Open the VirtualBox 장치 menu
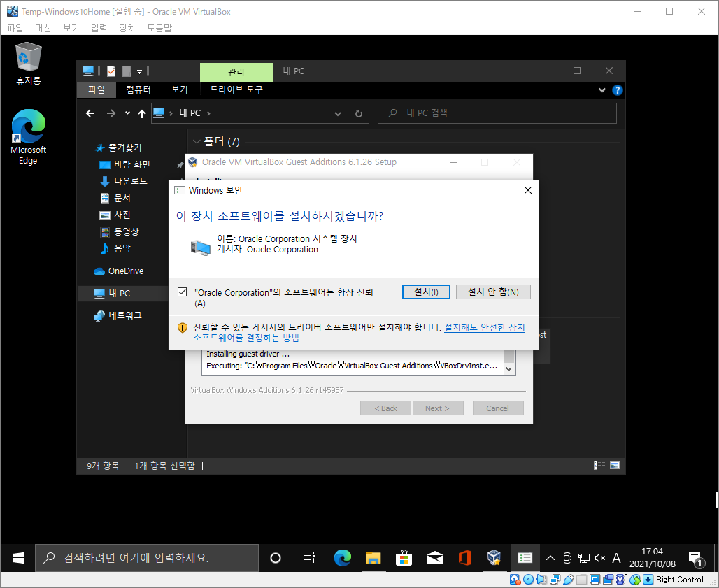The image size is (719, 588). coord(127,28)
